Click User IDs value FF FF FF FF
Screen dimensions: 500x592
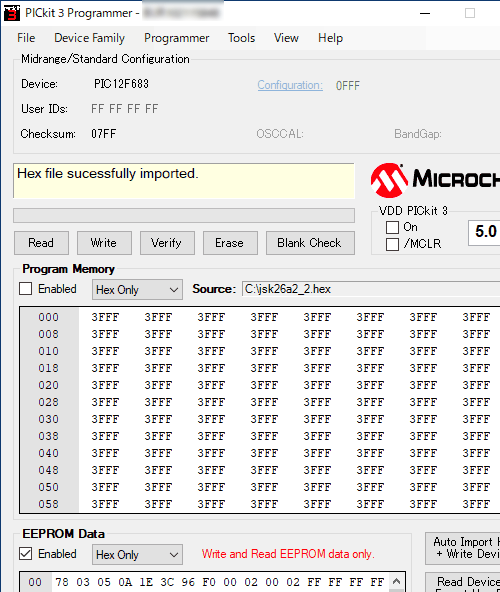[125, 109]
